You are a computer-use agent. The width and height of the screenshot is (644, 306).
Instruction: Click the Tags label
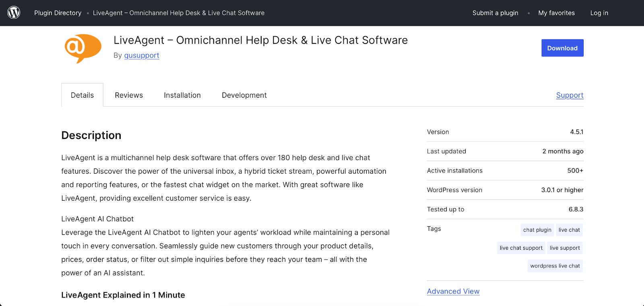[434, 228]
